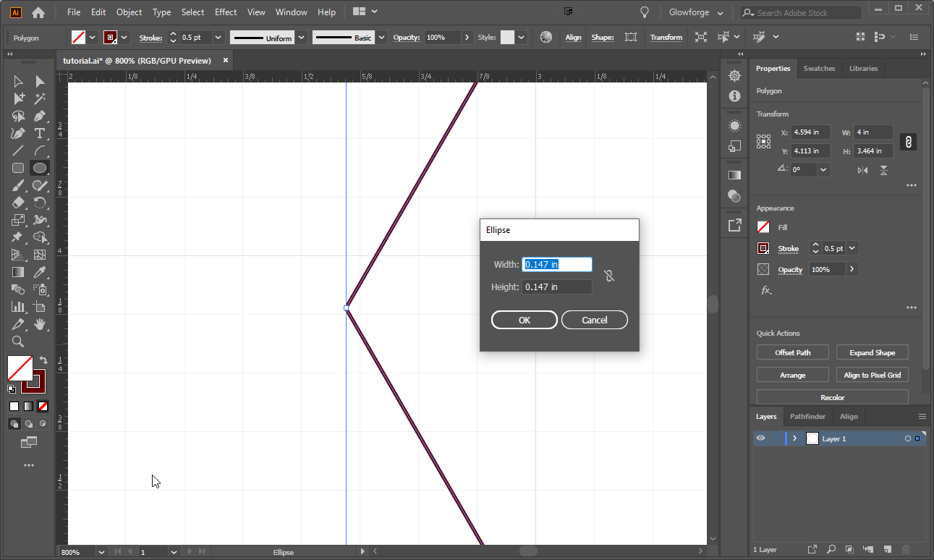Expand Layer 1 contents arrow
This screenshot has width=934, height=560.
click(x=794, y=438)
